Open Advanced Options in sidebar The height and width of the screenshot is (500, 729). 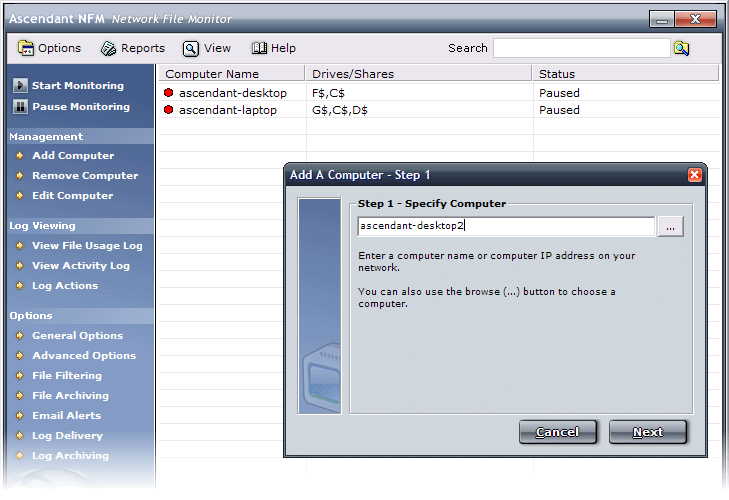84,356
